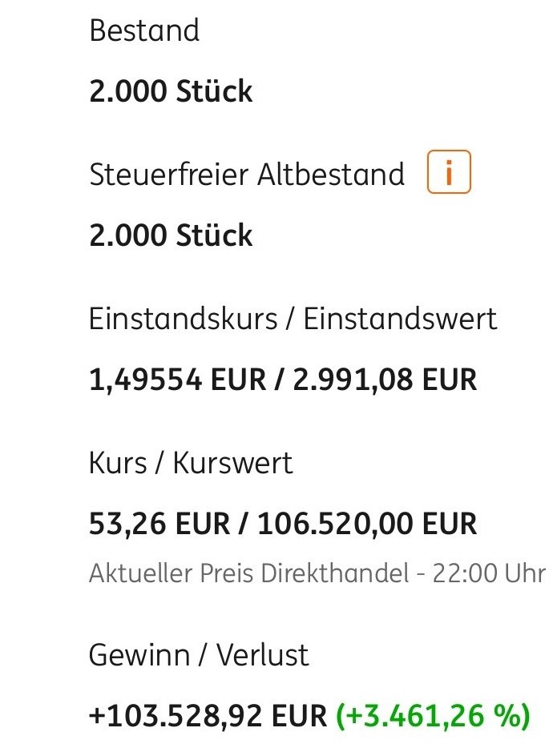Tap the green +3.461,26 % percentage
Image resolution: width=557 pixels, height=756 pixels.
pos(433,716)
